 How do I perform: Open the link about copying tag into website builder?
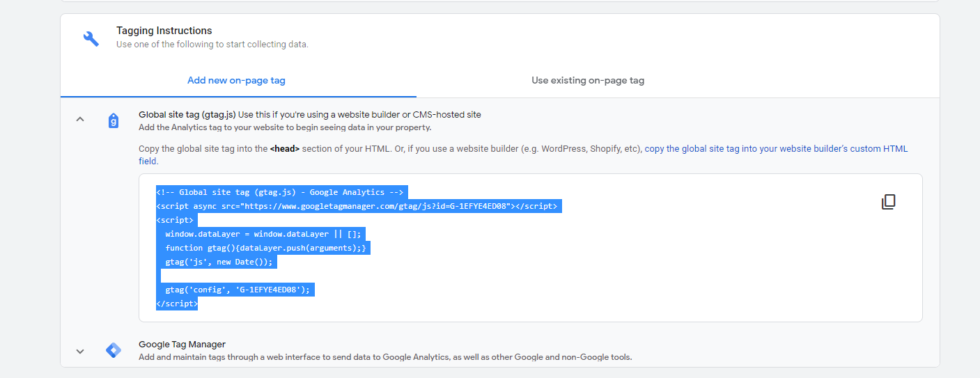(x=523, y=155)
